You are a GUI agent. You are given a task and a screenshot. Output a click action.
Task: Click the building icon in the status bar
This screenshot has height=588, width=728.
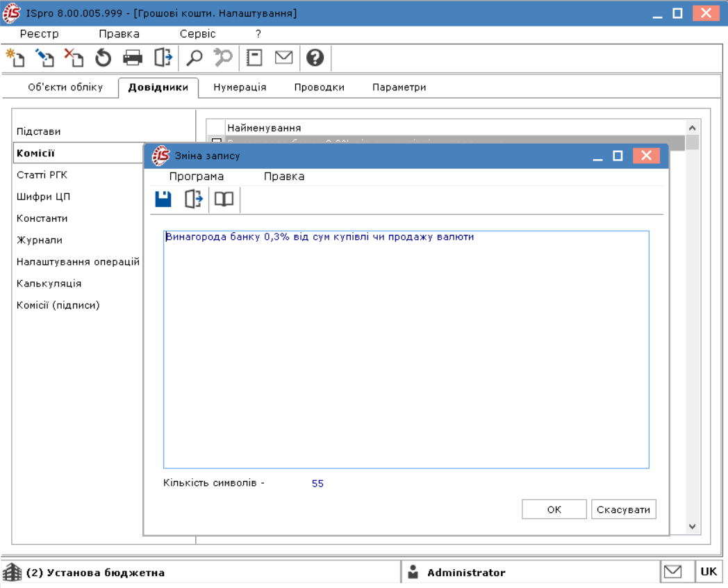point(12,572)
